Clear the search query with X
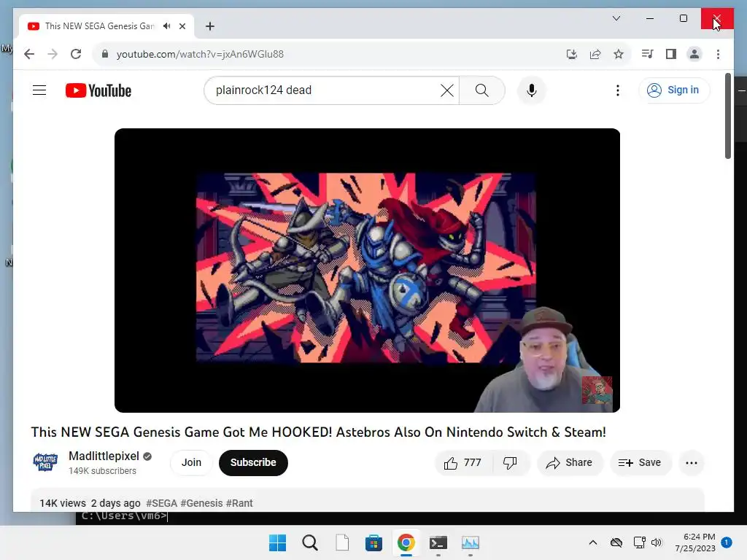 pos(447,90)
